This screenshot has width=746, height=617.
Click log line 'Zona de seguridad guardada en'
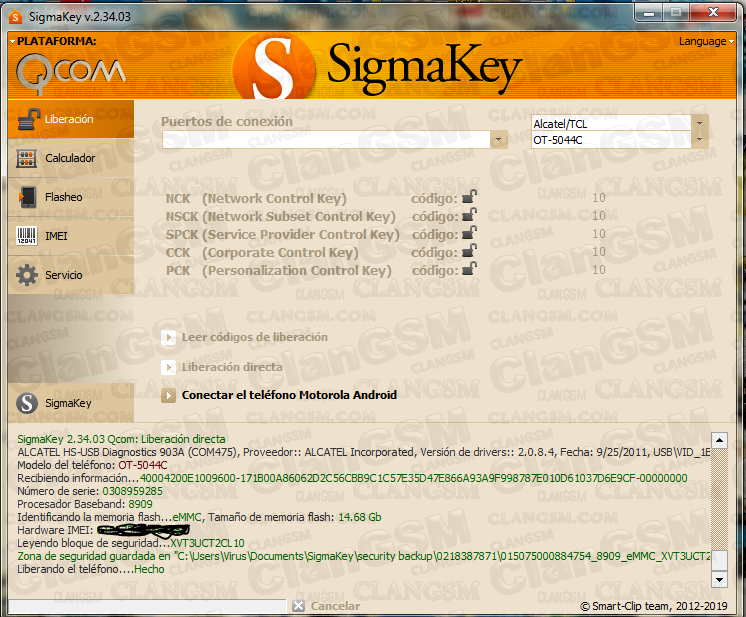(364, 556)
